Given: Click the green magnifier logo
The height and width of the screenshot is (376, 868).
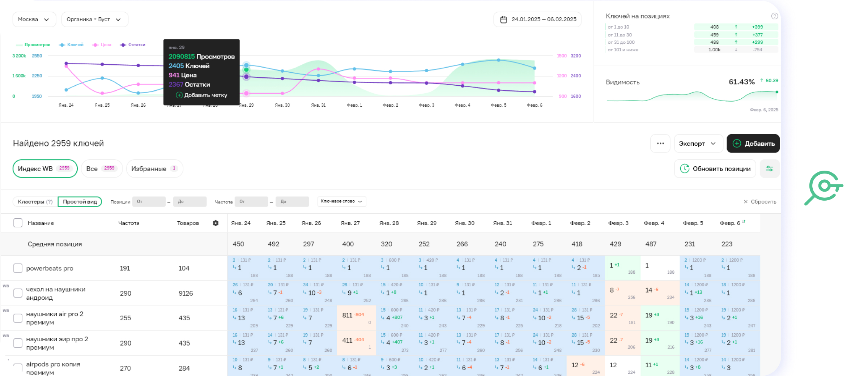Looking at the screenshot, I should click(824, 188).
